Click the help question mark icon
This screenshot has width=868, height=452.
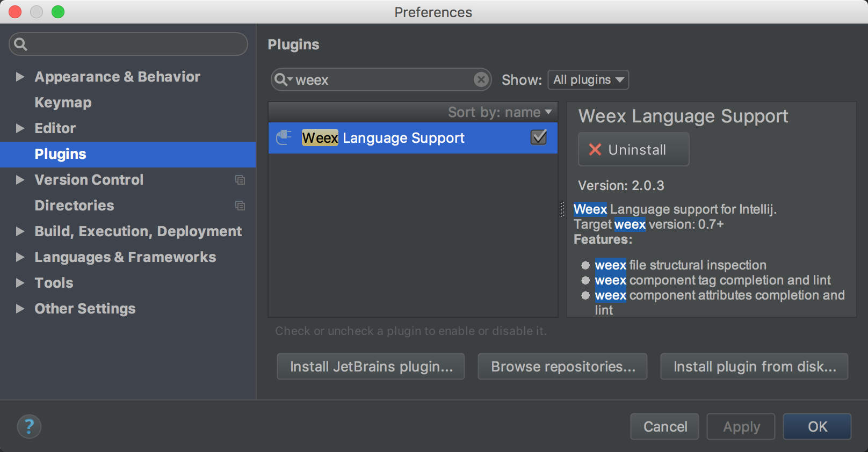coord(29,427)
